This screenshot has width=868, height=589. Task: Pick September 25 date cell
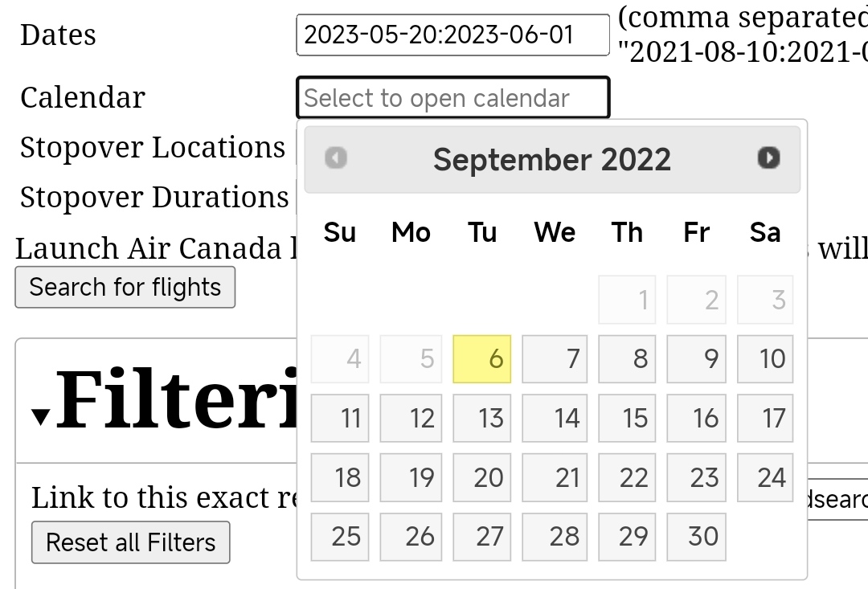point(340,537)
